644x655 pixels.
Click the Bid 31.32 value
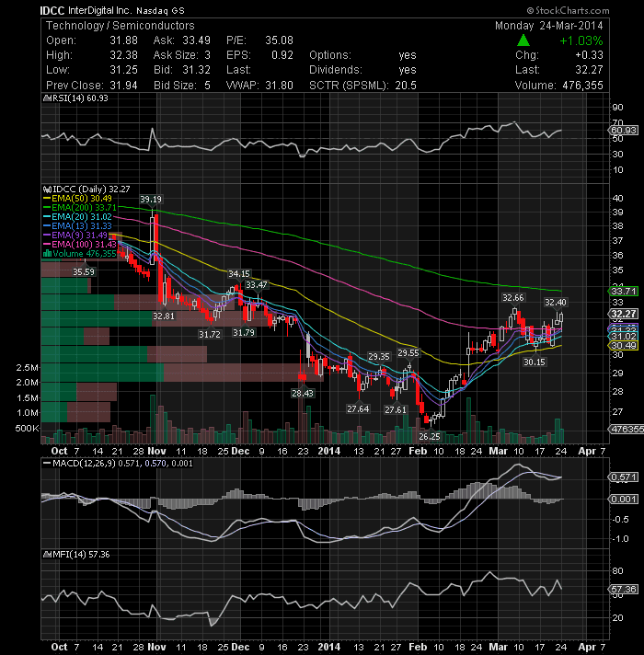coord(196,70)
